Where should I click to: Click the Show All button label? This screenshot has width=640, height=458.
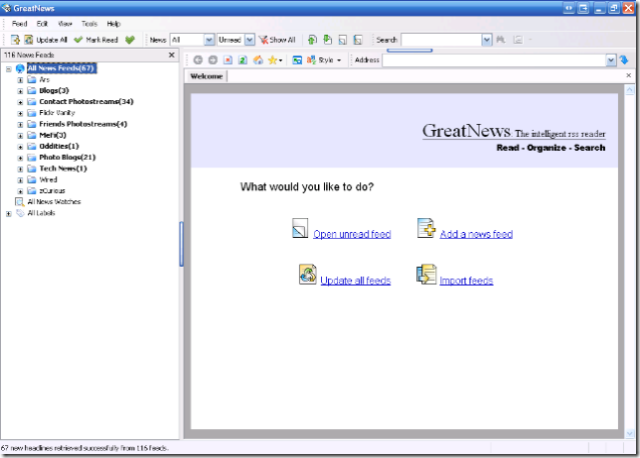coord(282,40)
